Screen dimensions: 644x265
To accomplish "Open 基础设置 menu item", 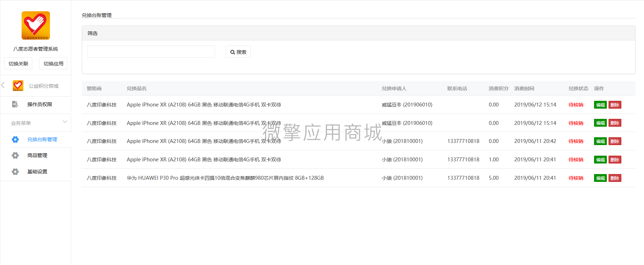I will point(37,172).
